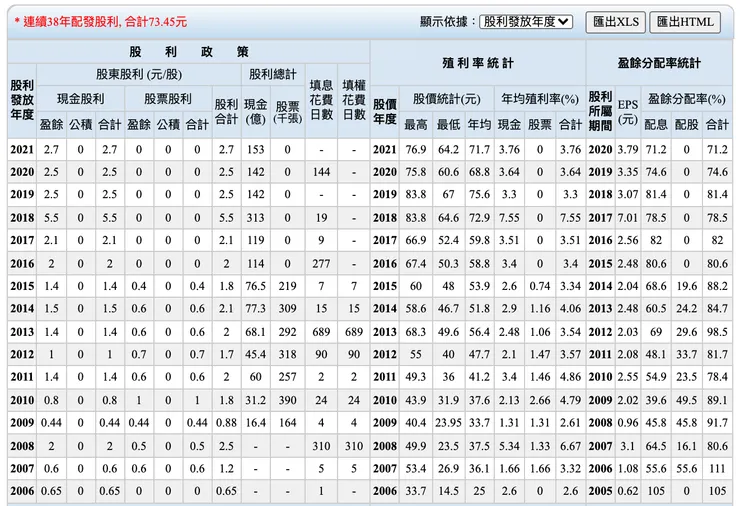Click the 股利發放年度 column header
The height and width of the screenshot is (506, 740).
(x=22, y=100)
